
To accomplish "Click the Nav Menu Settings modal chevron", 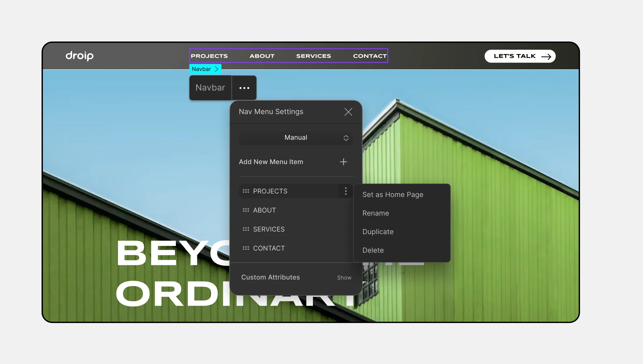I will pyautogui.click(x=346, y=138).
